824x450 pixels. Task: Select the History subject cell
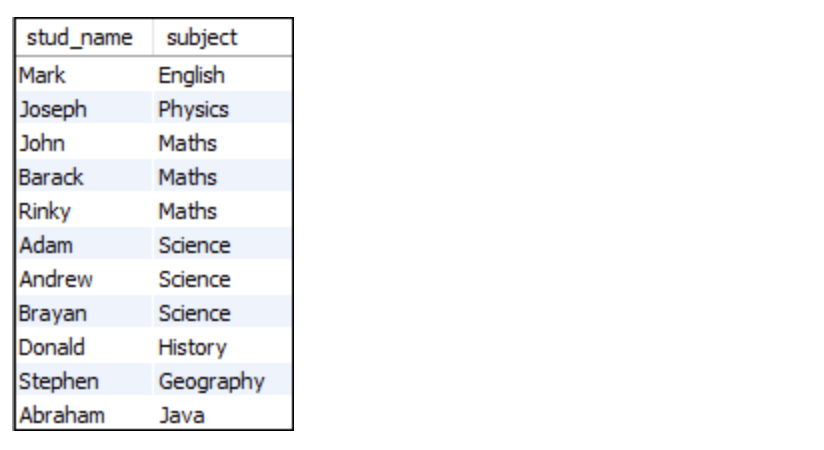(223, 347)
